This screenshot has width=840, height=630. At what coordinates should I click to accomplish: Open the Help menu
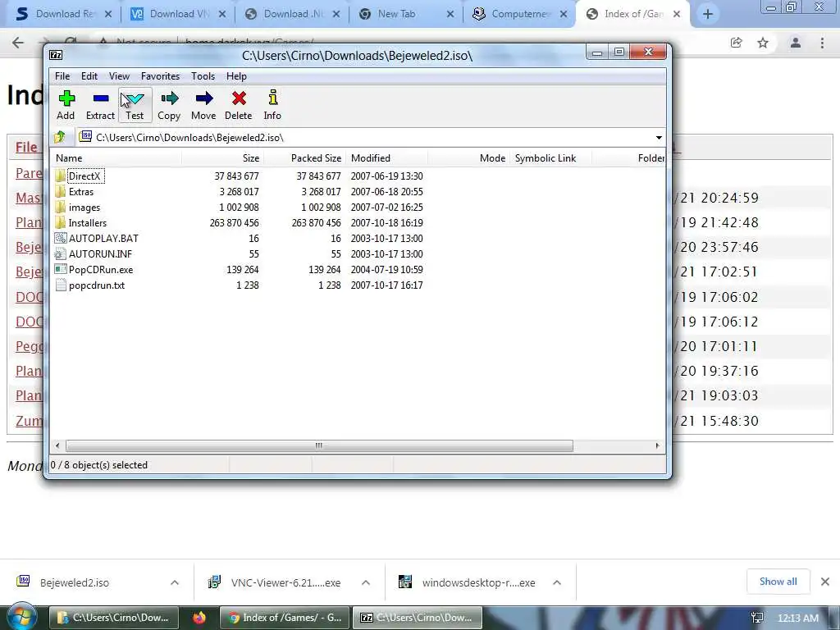point(236,76)
